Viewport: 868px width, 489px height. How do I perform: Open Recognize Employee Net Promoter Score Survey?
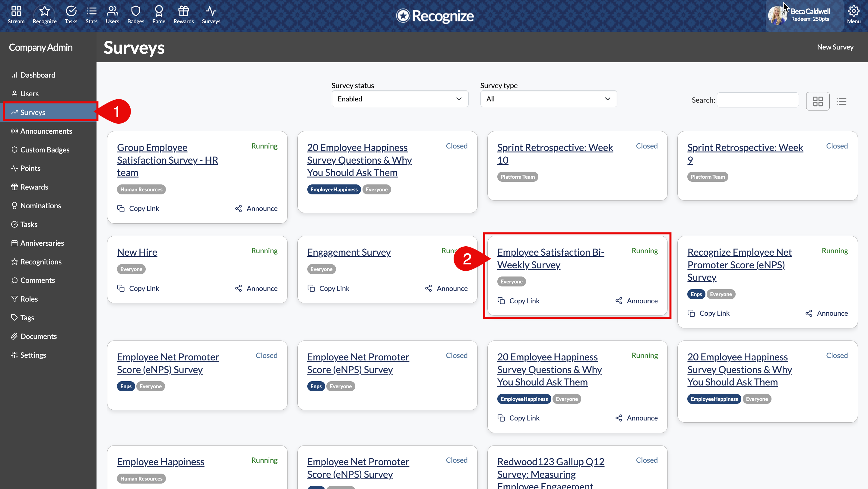pos(740,265)
